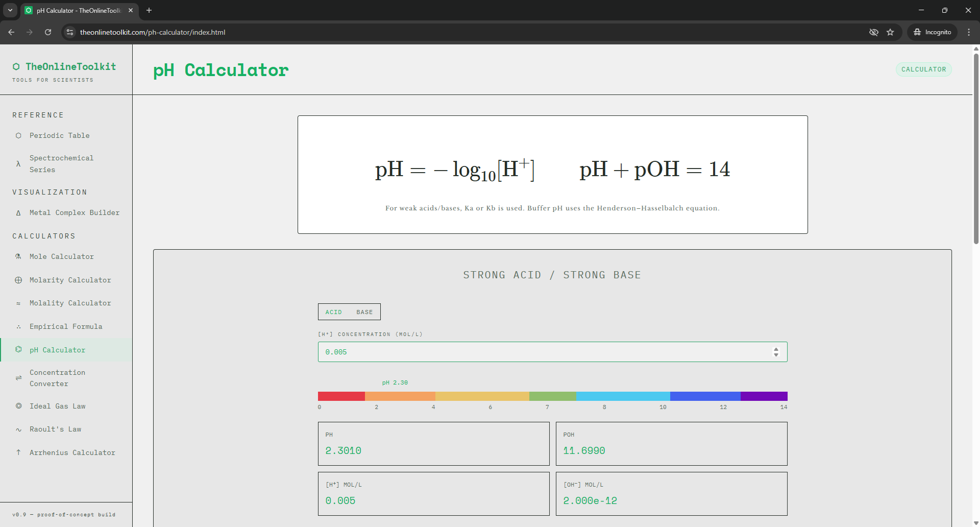Viewport: 980px width, 527px height.
Task: Click the TheOnlineToolkit hexagon logo icon
Action: point(16,67)
